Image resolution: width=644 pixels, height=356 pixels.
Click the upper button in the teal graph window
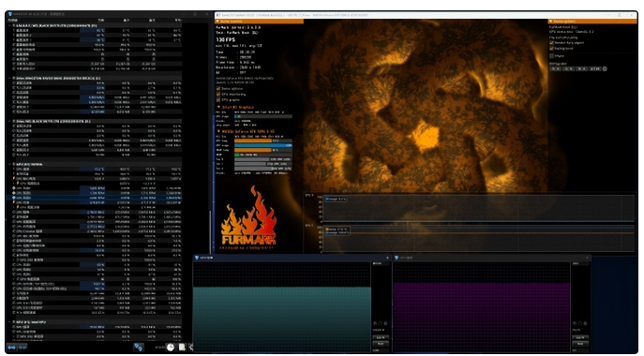381,337
